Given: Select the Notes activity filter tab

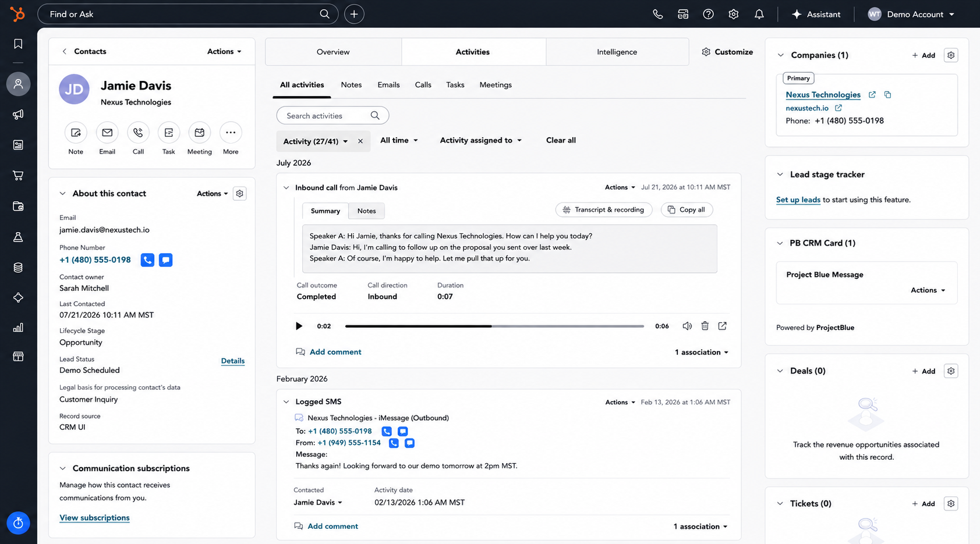Looking at the screenshot, I should [x=351, y=85].
